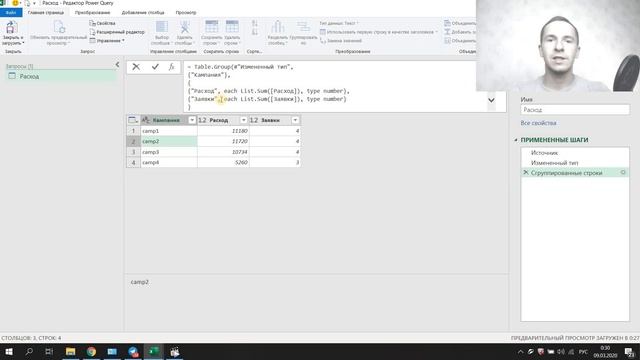Select the camp3 cell
This screenshot has height=360, width=640.
(x=169, y=152)
